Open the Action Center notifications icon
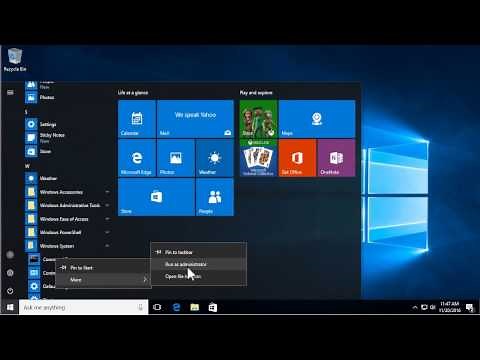 tap(470, 307)
